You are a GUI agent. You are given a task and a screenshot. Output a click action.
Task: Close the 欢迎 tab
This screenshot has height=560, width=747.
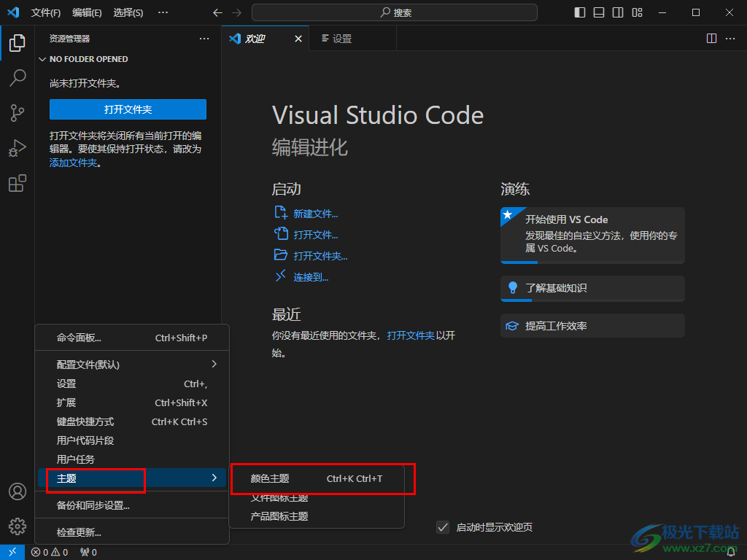[298, 39]
